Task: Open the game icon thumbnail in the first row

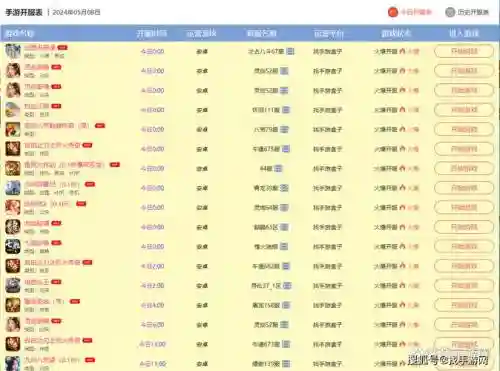Action: pyautogui.click(x=13, y=51)
